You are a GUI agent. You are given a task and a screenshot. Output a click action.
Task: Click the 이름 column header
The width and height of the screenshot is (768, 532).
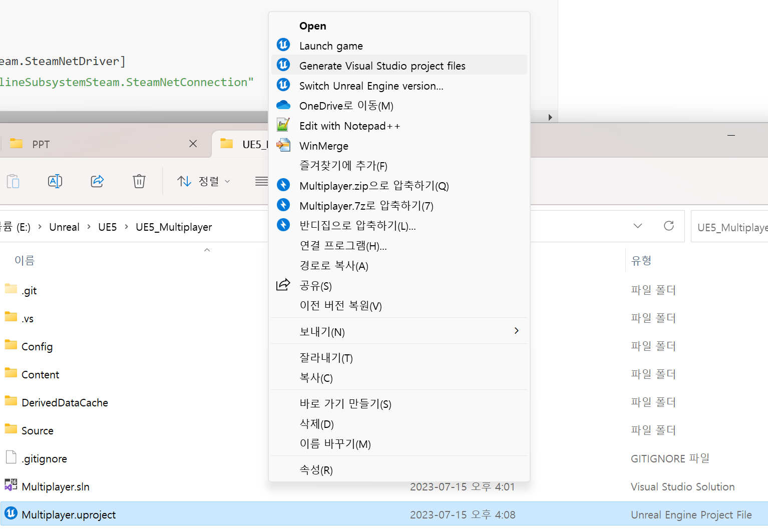25,260
